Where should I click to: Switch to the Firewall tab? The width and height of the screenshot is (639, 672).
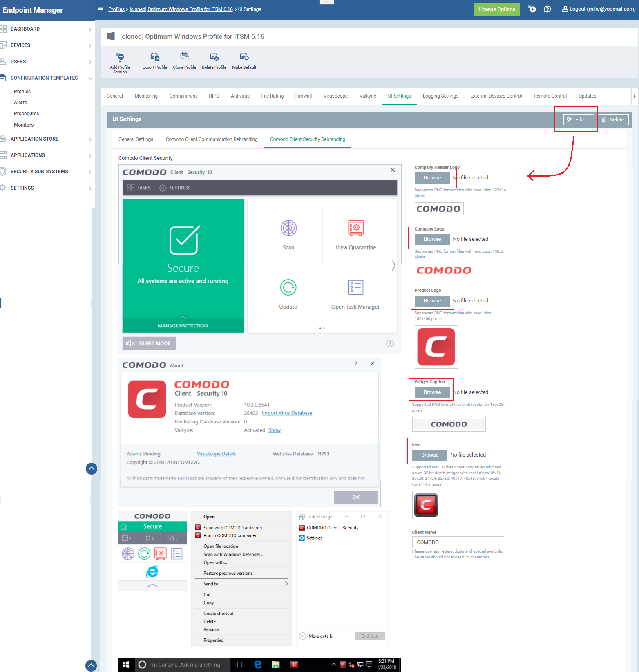[x=304, y=96]
